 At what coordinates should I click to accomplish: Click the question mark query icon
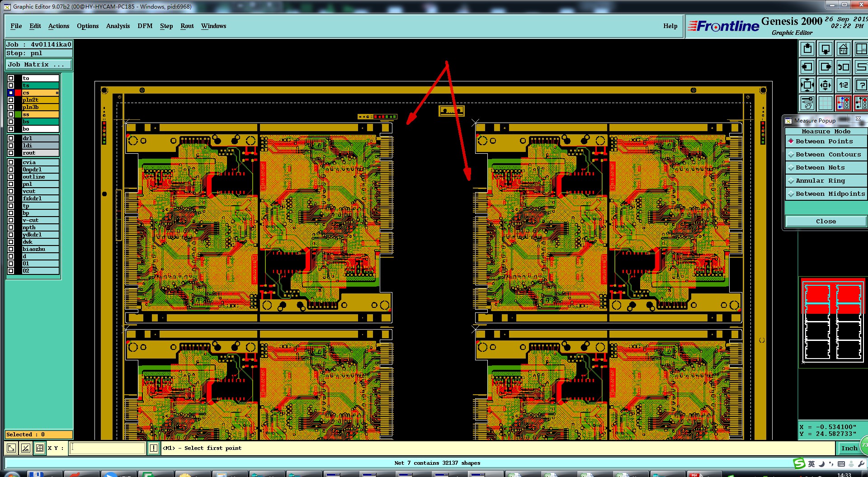pyautogui.click(x=861, y=85)
